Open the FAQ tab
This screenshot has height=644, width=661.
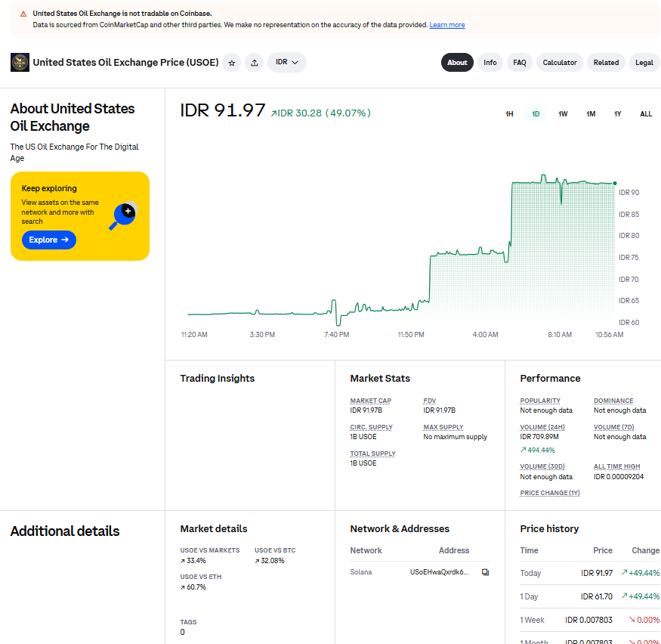(520, 63)
